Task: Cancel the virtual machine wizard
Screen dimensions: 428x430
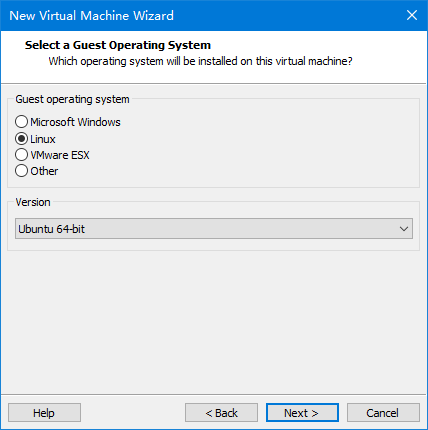Action: 383,413
